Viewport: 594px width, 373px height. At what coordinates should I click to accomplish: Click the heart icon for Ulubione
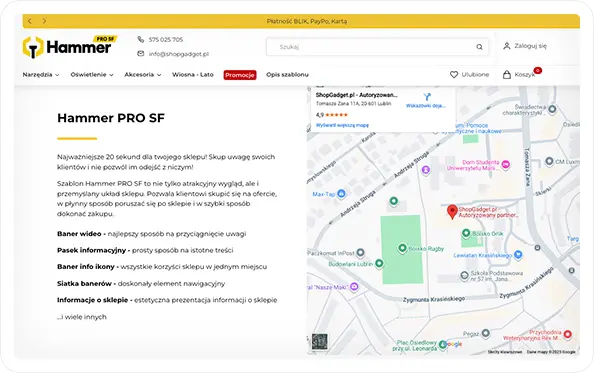(x=454, y=75)
